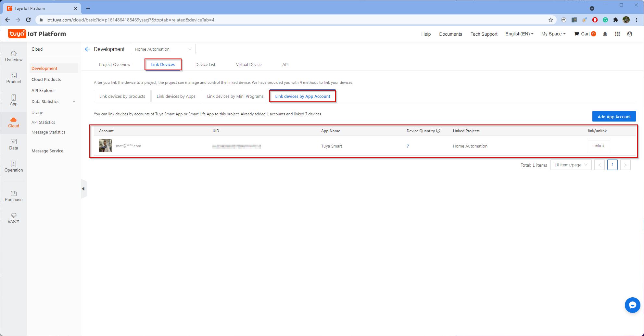Open the Home Automation project selector

pyautogui.click(x=163, y=49)
